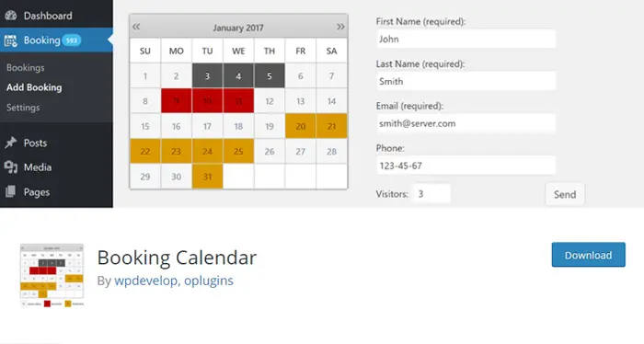This screenshot has height=344, width=644.
Task: Open the Bookings submenu item
Action: pyautogui.click(x=26, y=68)
